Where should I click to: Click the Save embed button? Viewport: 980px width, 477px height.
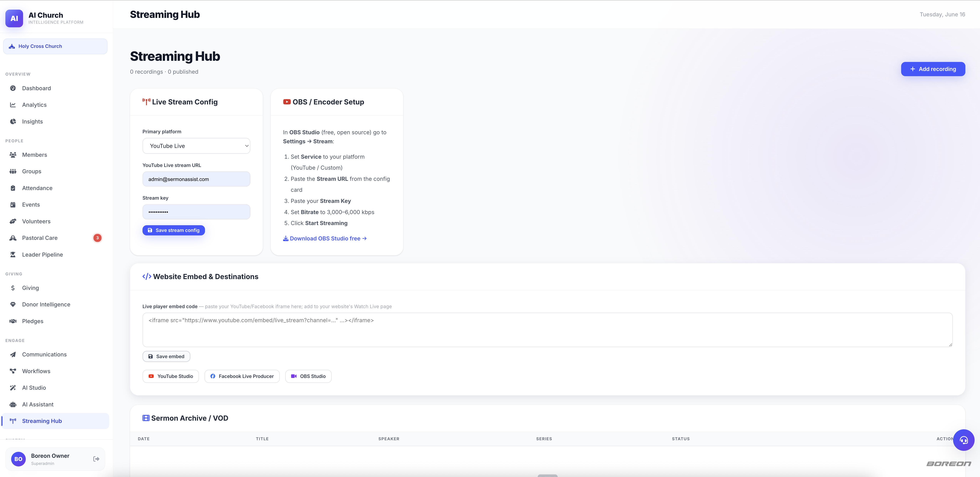coord(166,356)
